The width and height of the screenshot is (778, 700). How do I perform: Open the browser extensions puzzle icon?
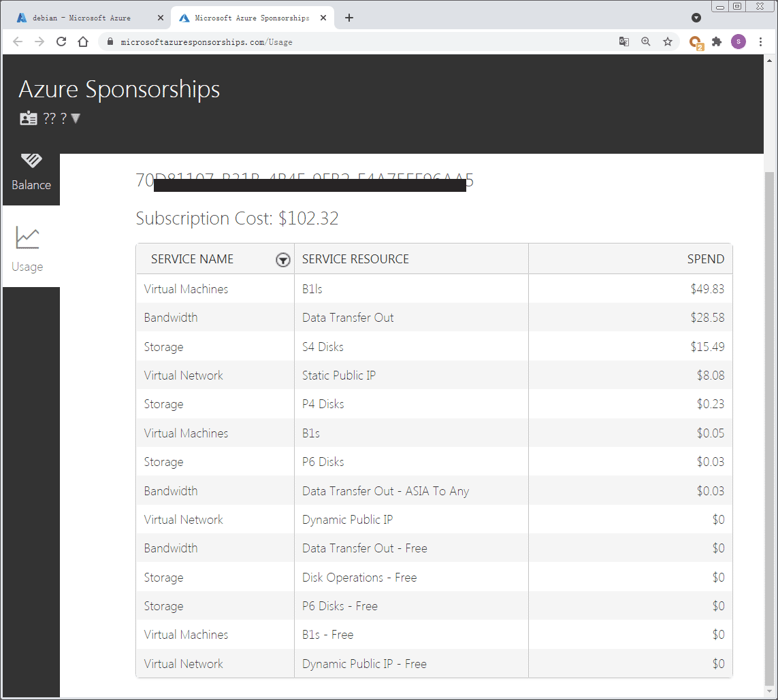[717, 41]
